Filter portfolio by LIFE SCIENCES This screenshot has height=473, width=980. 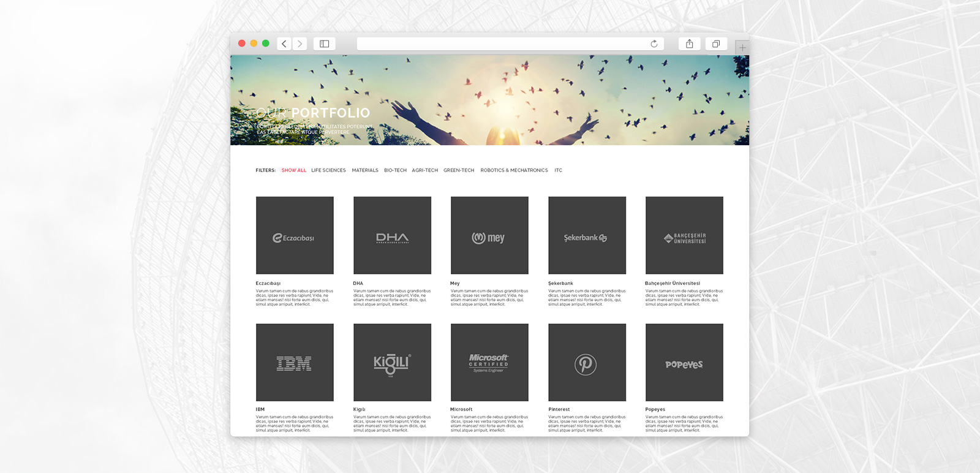(328, 170)
